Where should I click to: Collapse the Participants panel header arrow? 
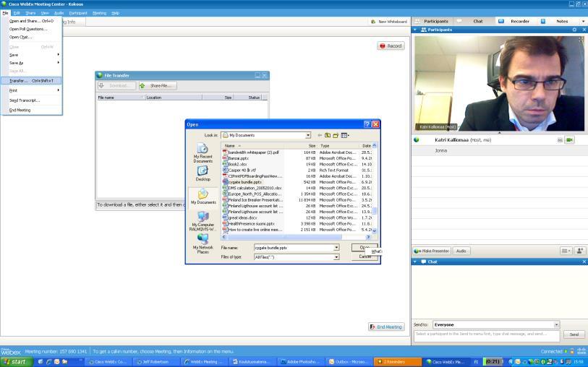click(415, 30)
